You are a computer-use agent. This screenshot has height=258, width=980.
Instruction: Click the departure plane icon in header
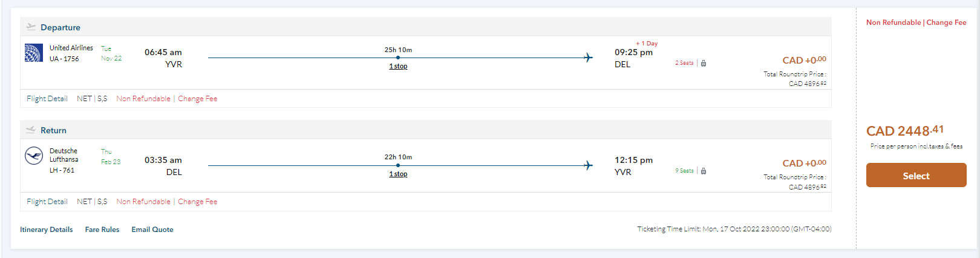(31, 27)
